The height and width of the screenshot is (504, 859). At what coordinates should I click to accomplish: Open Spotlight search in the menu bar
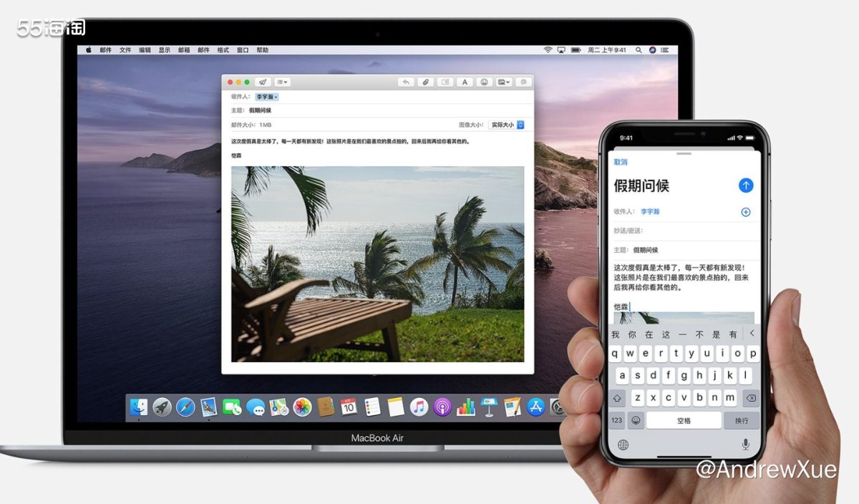coord(639,50)
